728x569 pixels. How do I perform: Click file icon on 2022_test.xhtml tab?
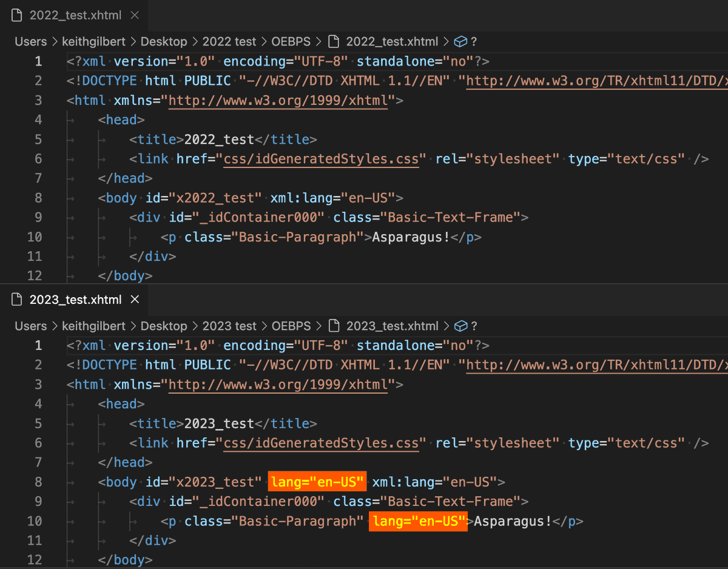[x=16, y=15]
